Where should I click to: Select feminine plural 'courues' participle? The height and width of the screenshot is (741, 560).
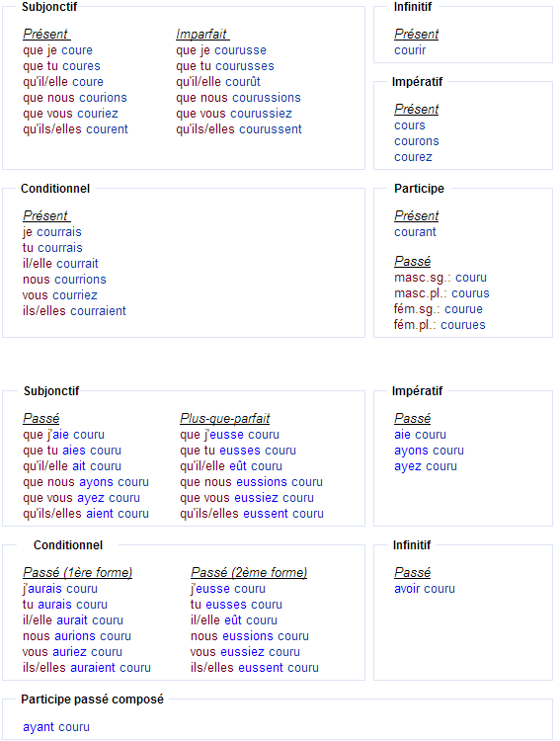click(x=440, y=325)
